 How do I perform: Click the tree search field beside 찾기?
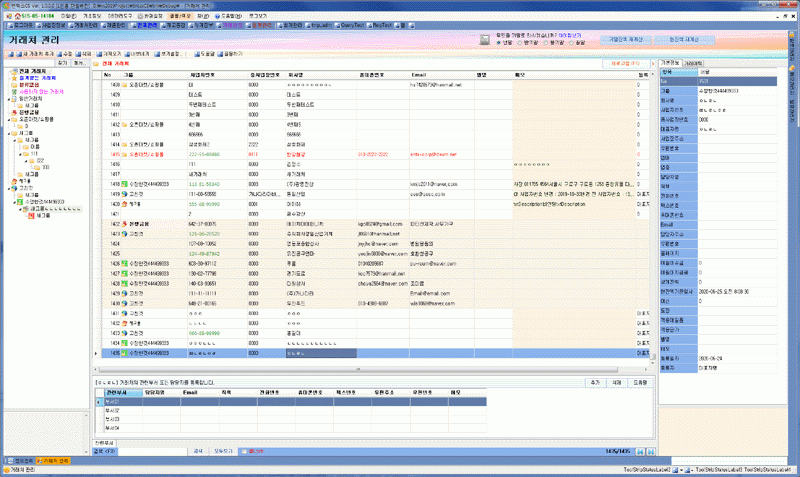[x=29, y=63]
